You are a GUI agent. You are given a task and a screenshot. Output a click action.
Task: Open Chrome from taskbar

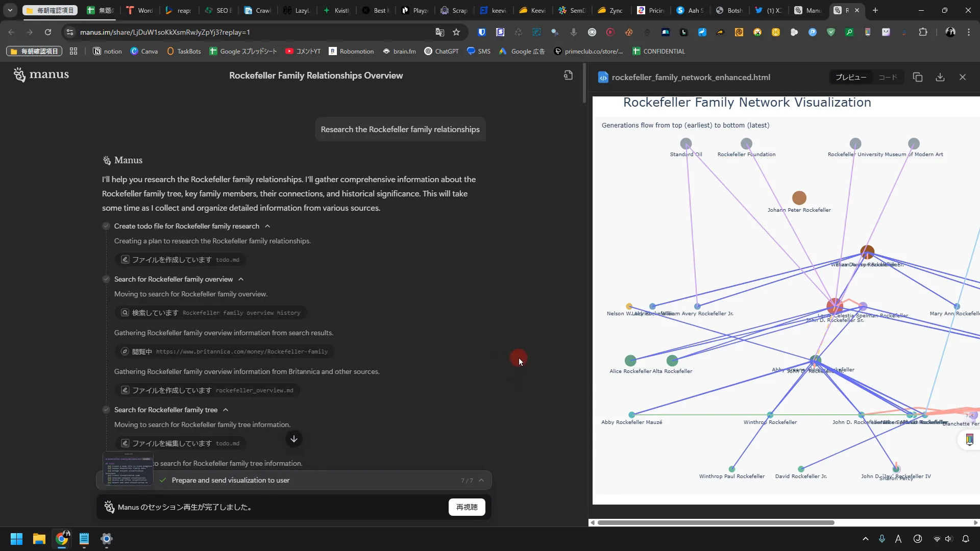click(62, 539)
